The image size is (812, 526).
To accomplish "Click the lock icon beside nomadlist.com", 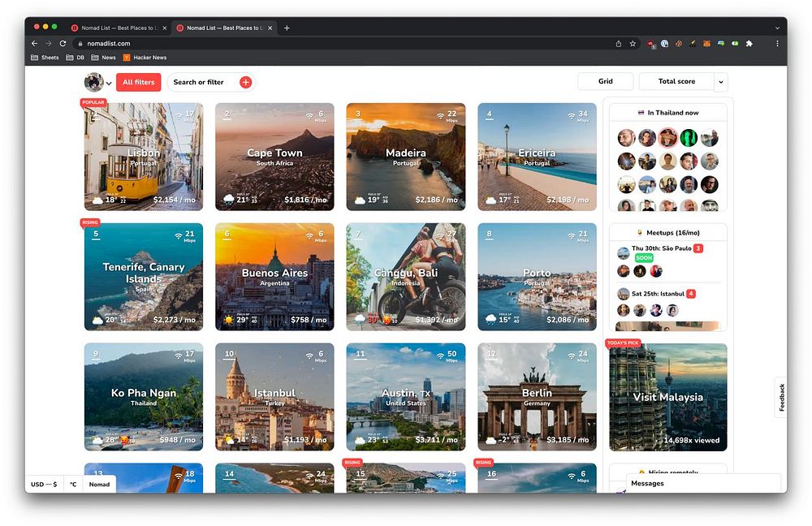I will [80, 44].
